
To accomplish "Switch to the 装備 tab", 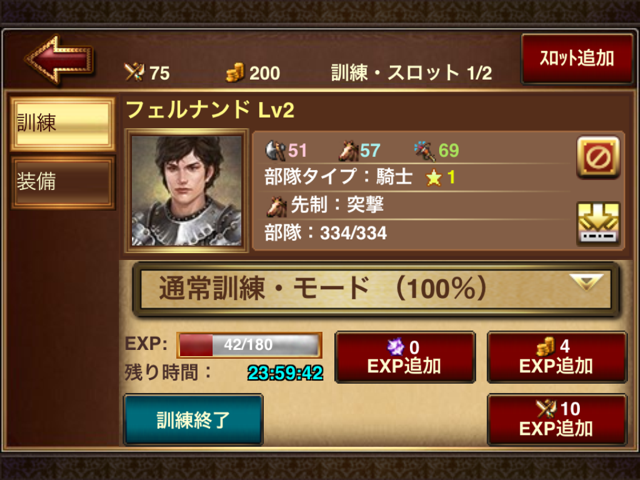I will (x=62, y=182).
